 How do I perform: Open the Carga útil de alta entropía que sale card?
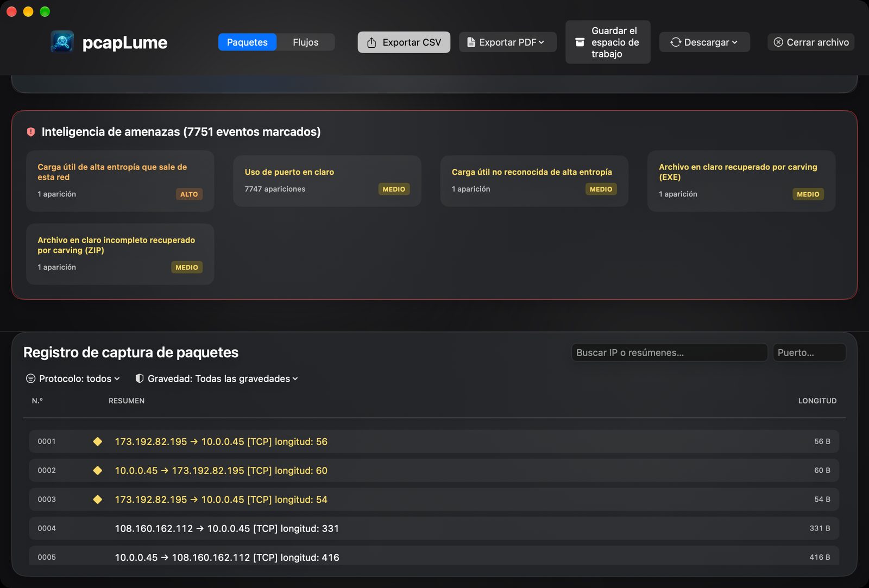[x=120, y=181]
